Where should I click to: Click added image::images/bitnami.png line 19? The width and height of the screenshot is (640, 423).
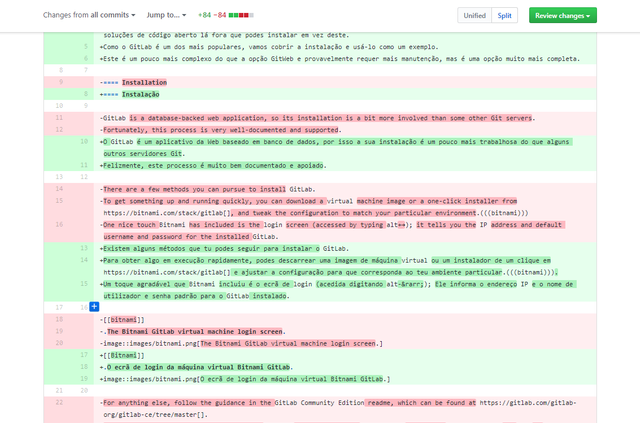[x=320, y=378]
